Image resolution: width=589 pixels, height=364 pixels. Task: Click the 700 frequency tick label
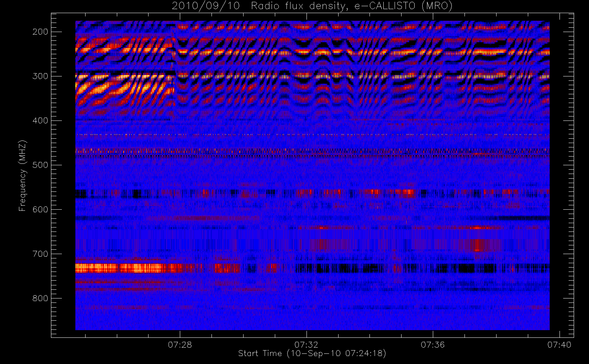click(40, 254)
